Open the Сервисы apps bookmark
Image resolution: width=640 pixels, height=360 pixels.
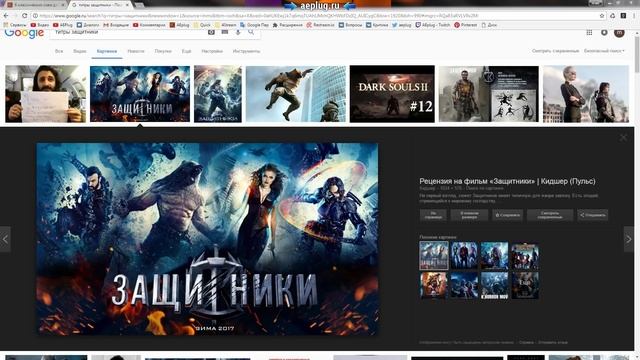point(15,25)
